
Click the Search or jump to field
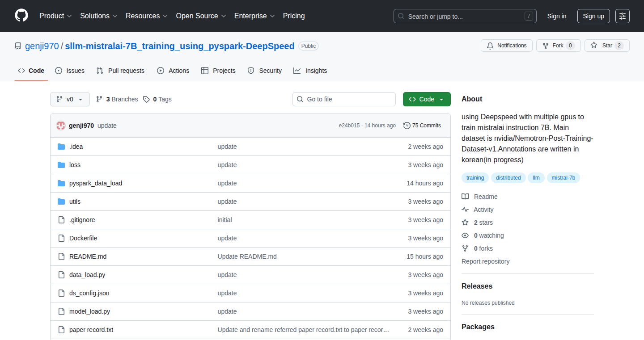(x=465, y=16)
